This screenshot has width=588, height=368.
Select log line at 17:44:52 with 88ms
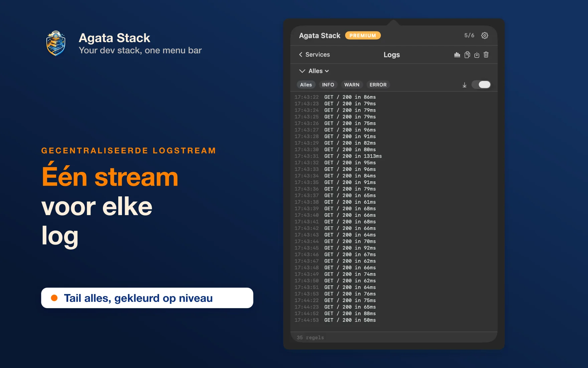(335, 313)
